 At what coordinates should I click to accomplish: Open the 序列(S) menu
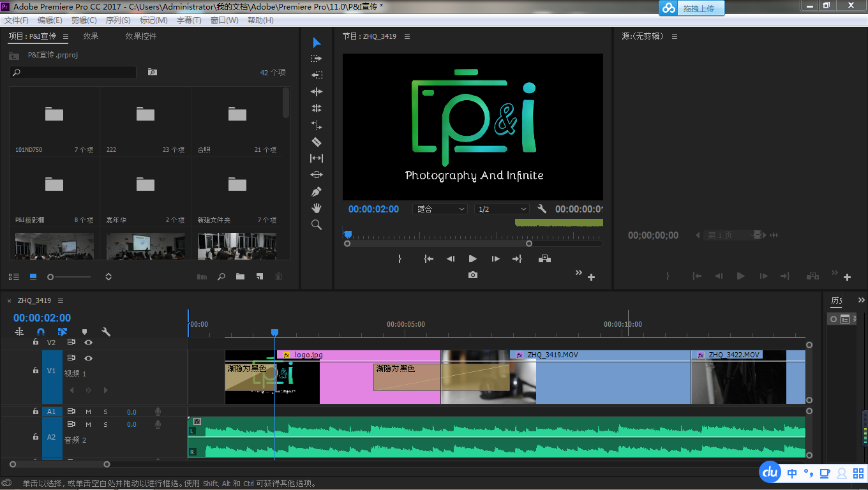click(118, 20)
